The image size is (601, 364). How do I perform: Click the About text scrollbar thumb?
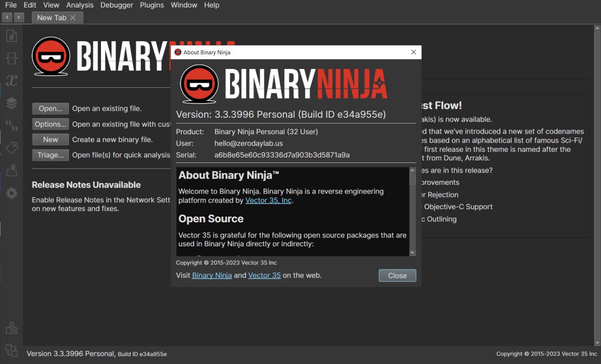(413, 180)
